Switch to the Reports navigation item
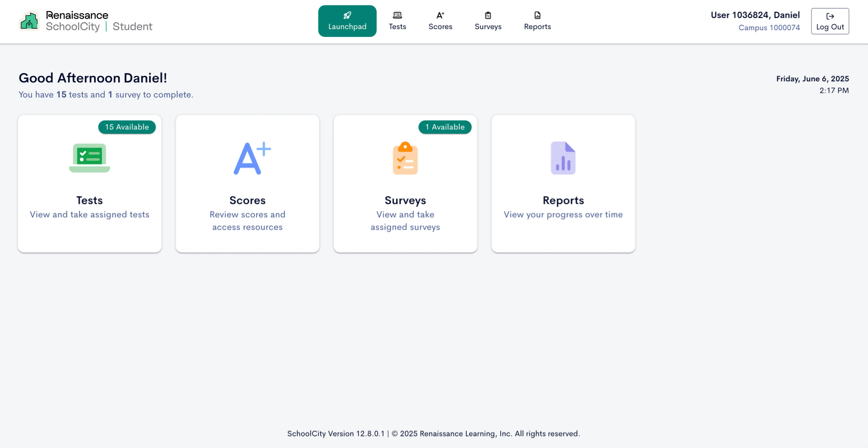Image resolution: width=868 pixels, height=448 pixels. coord(537,21)
